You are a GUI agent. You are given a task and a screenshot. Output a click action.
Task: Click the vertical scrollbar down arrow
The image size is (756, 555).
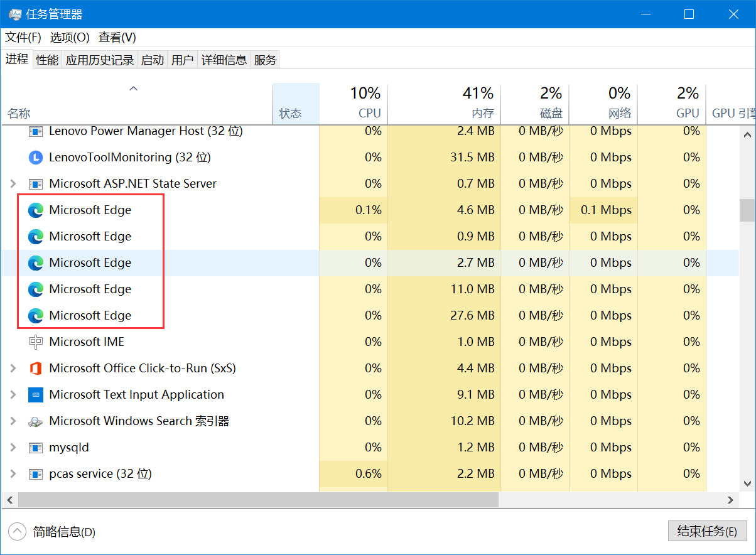[747, 483]
